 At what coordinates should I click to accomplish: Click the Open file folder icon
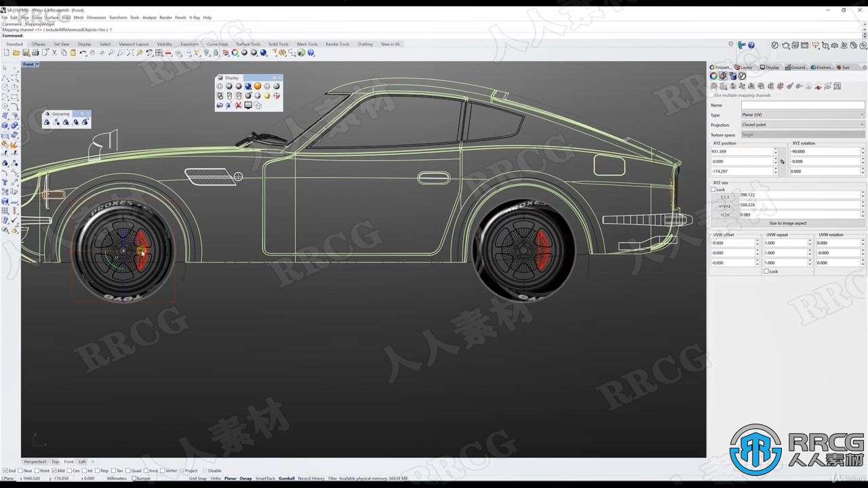pyautogui.click(x=16, y=52)
